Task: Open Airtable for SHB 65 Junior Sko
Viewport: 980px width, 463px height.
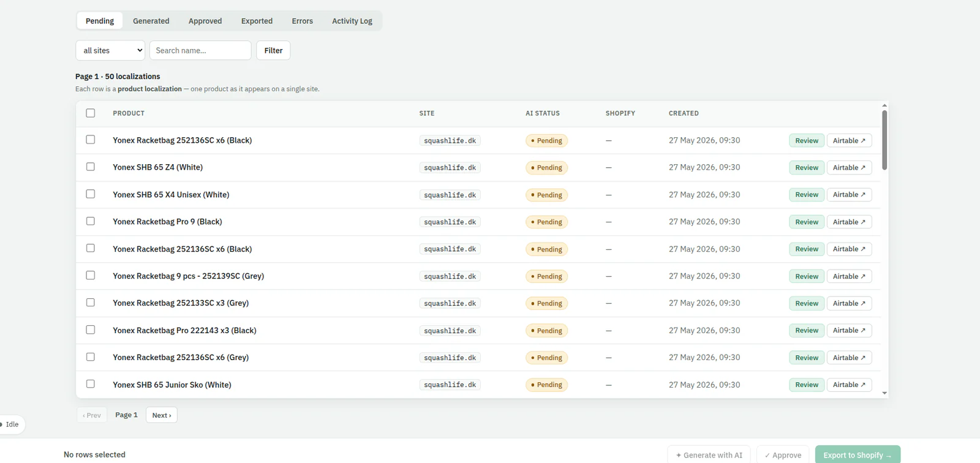Action: click(849, 385)
